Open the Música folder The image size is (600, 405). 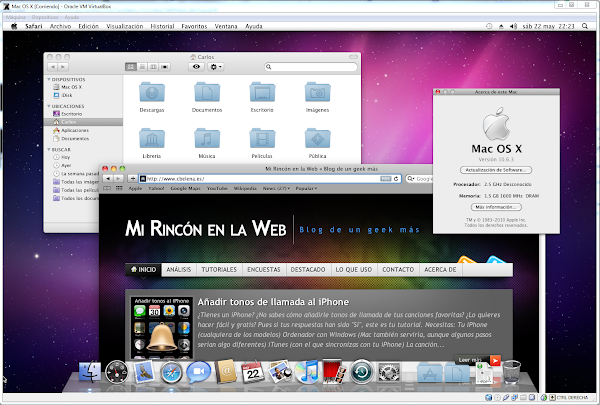point(208,140)
